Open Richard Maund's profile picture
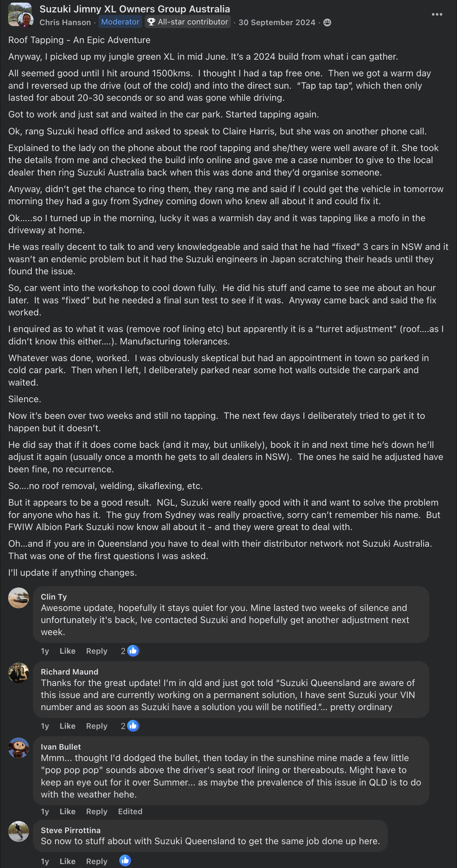Screen dimensions: 457x868 point(19,673)
